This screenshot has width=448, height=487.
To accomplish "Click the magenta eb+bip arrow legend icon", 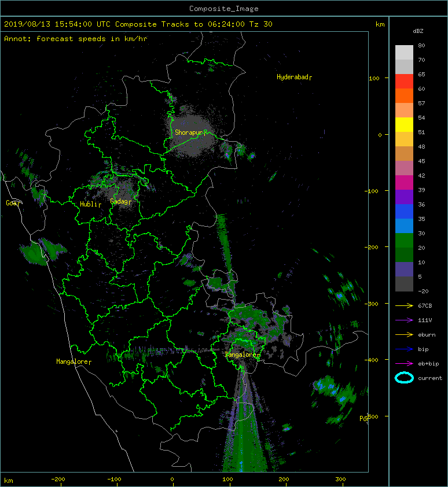I will tap(404, 364).
